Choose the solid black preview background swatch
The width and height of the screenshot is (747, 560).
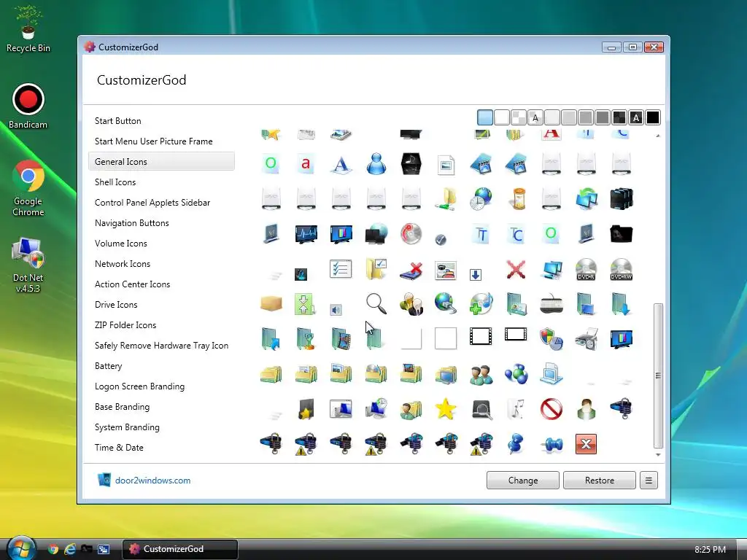coord(653,117)
